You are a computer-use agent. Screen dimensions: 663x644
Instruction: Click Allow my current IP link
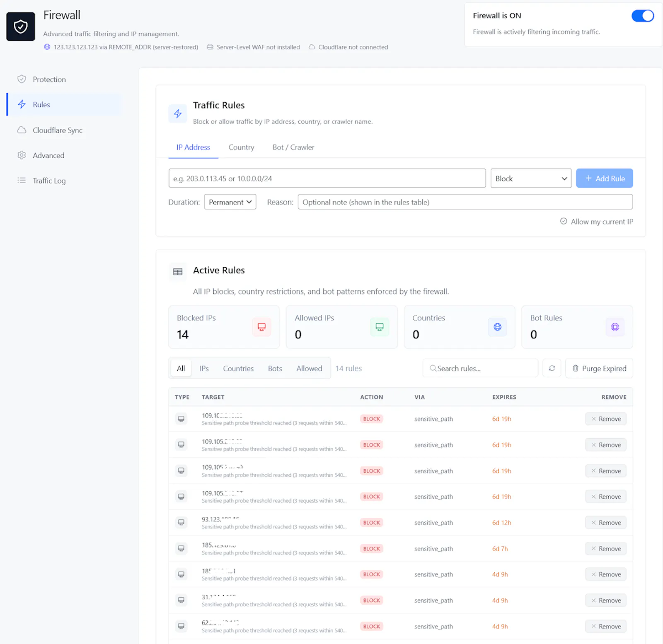coord(597,222)
